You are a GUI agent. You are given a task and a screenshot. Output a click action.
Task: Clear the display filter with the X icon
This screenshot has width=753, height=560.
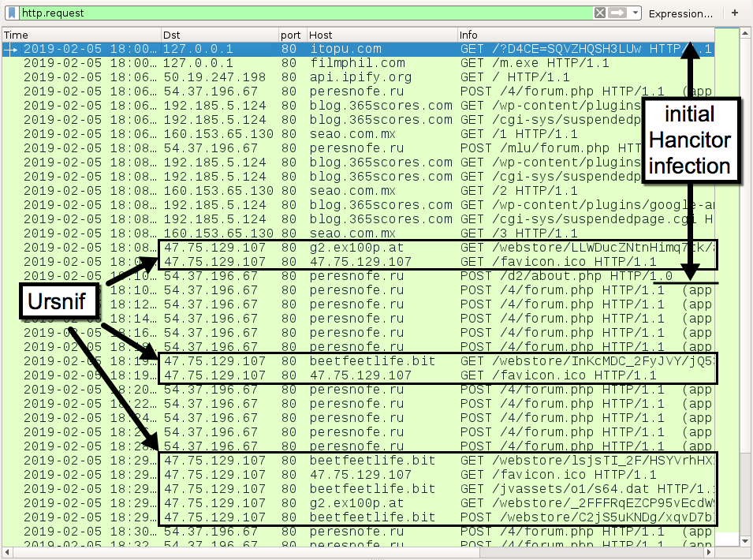[x=600, y=13]
